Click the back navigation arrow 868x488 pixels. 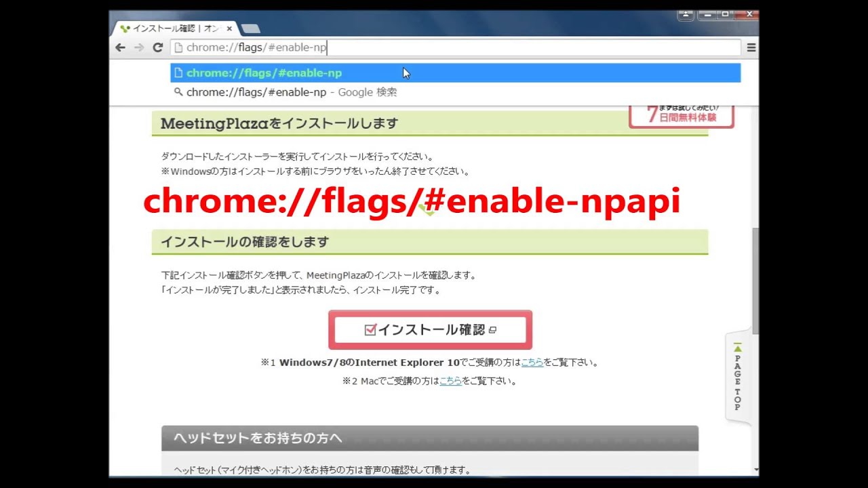pos(120,47)
